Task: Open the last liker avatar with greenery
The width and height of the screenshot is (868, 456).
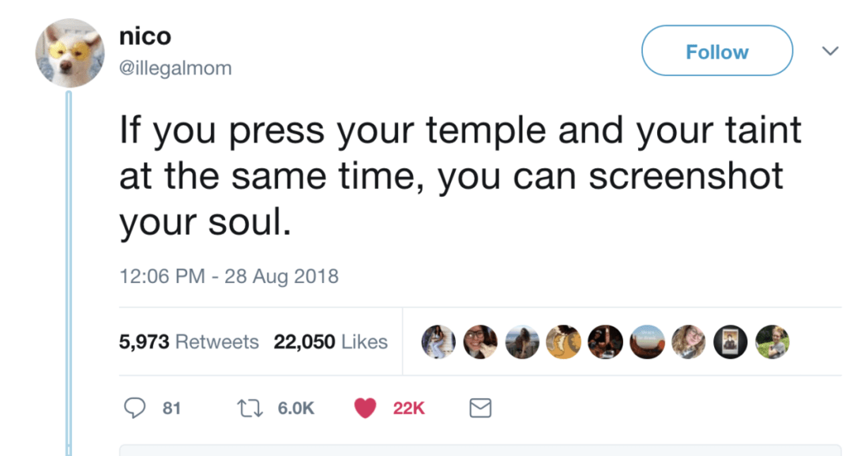Action: [772, 342]
